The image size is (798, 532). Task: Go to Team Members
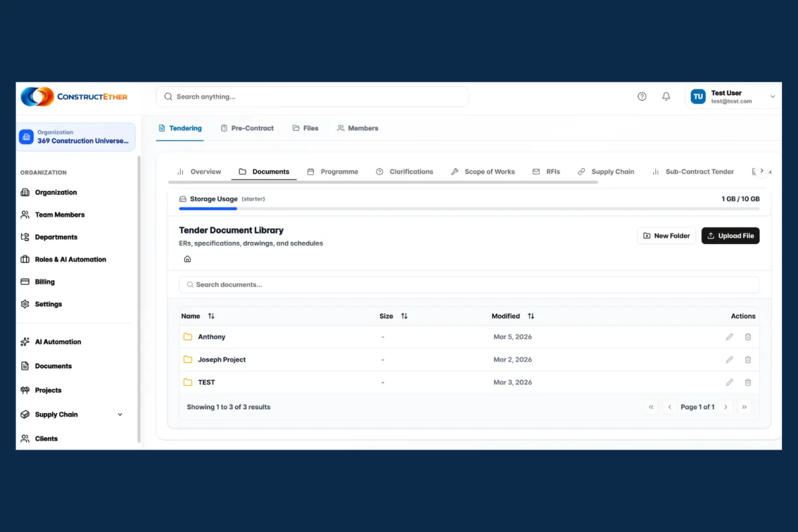[x=53, y=215]
